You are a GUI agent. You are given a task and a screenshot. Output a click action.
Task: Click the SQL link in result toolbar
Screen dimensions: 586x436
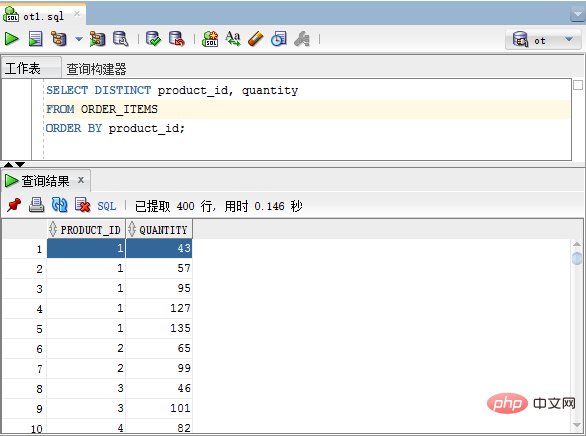[107, 206]
